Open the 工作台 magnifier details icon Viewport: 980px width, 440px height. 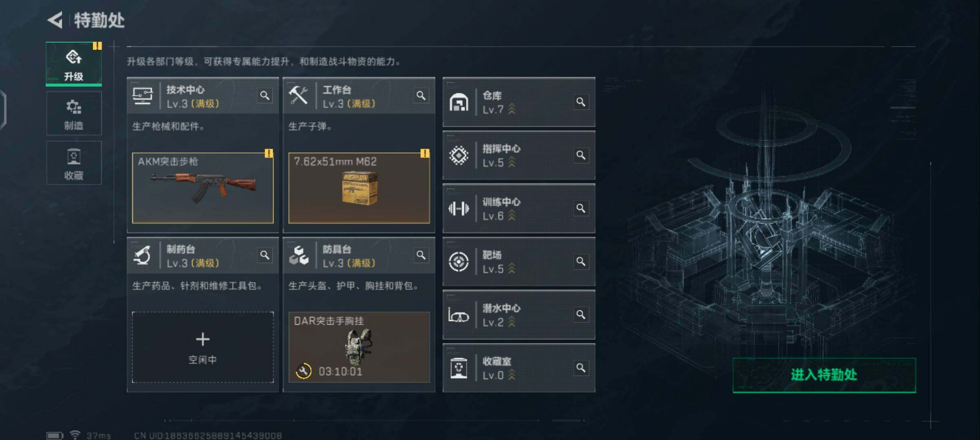click(421, 96)
